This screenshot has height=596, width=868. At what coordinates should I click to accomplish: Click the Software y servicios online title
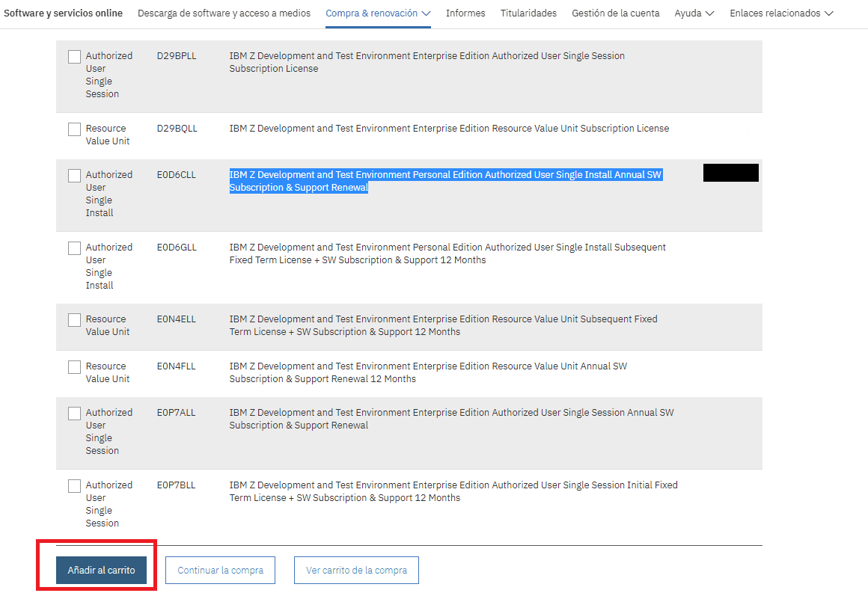[64, 13]
